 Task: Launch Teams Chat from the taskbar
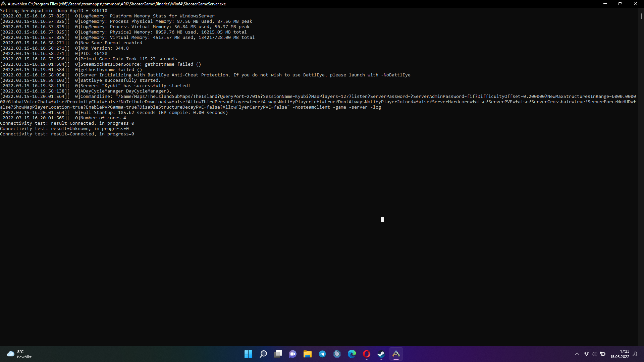(x=293, y=354)
